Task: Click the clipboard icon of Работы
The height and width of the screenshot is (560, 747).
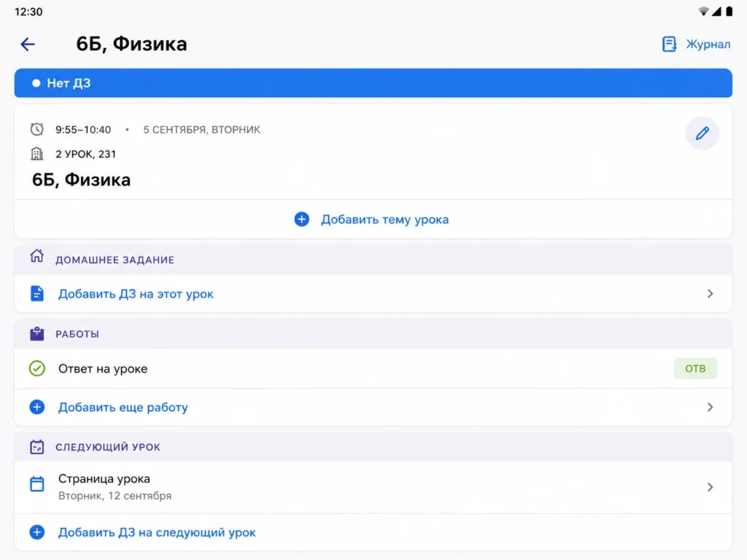Action: (36, 334)
